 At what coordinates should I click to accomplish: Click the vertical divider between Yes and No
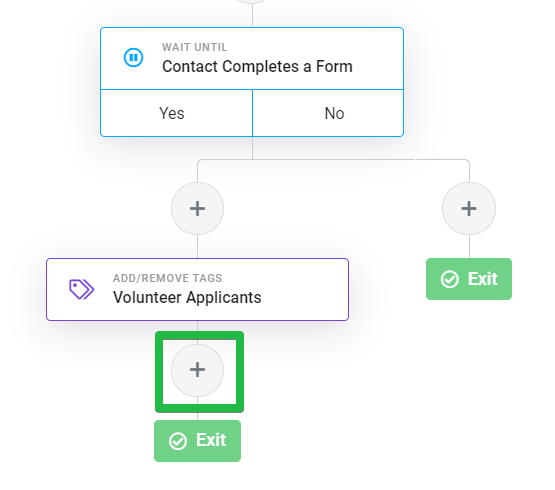coord(252,113)
